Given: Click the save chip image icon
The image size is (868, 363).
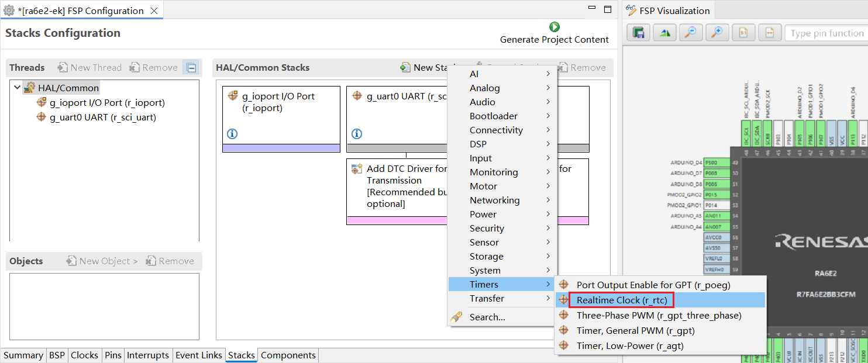Looking at the screenshot, I should point(639,33).
